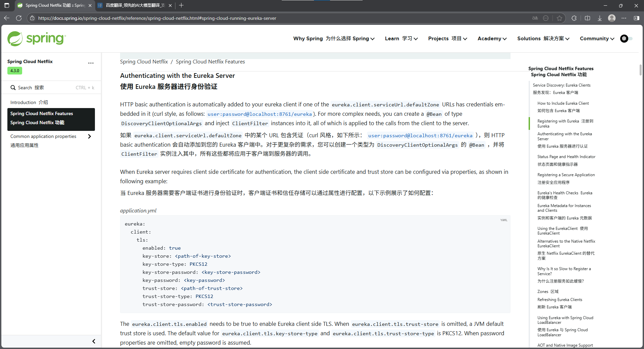
Task: Collapse the sidebar with the left chevron
Action: pos(94,341)
